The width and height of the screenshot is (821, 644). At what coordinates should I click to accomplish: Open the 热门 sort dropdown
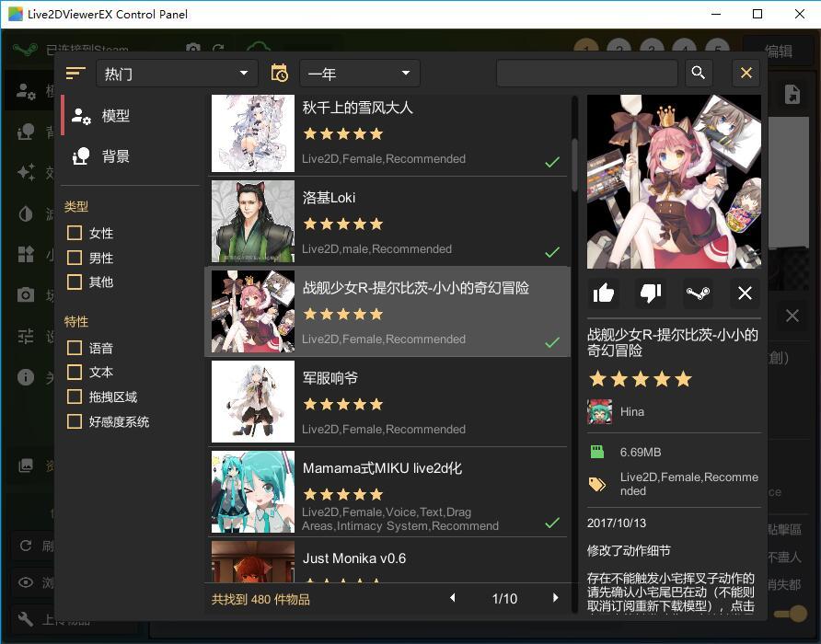(177, 73)
